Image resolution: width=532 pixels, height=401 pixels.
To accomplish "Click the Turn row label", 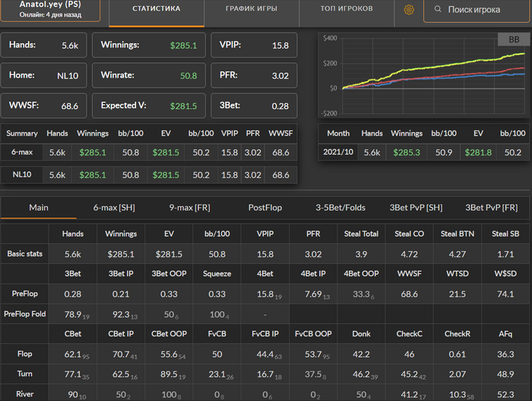I will (x=25, y=374).
